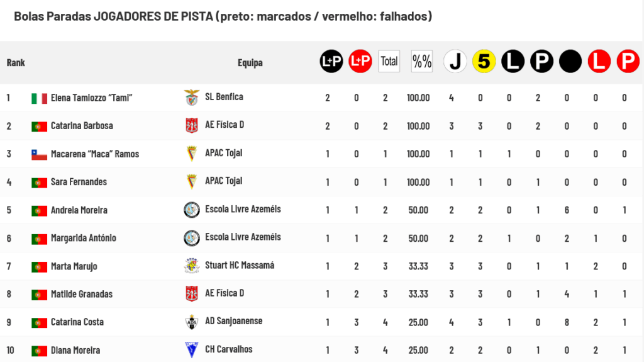
Task: Sort by black P scored column icon
Action: click(541, 61)
